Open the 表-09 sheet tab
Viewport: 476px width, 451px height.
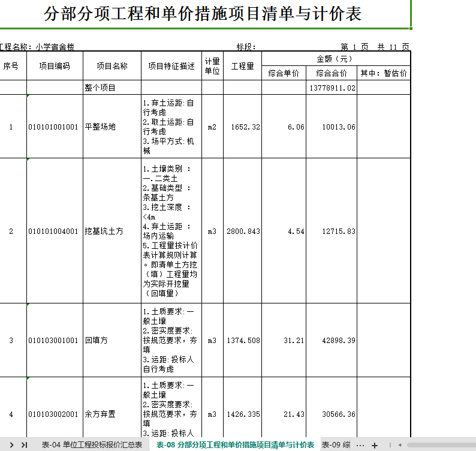tap(336, 445)
